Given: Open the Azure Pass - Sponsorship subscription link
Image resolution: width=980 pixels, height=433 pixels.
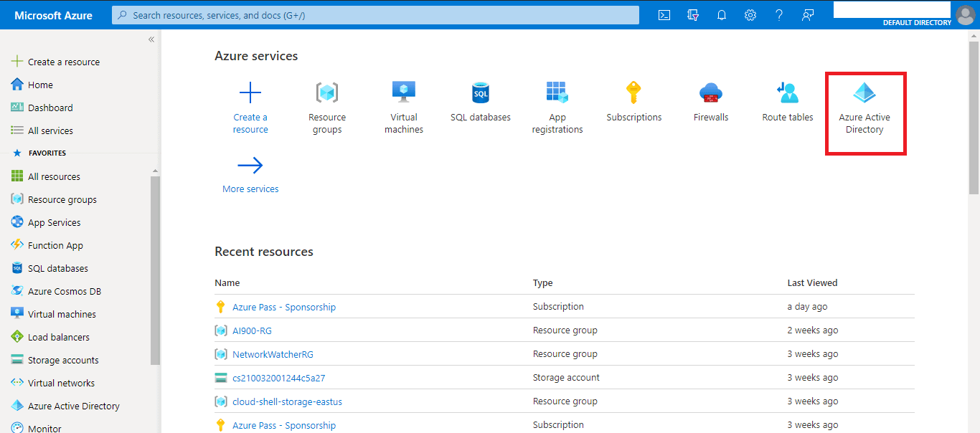Looking at the screenshot, I should (283, 306).
